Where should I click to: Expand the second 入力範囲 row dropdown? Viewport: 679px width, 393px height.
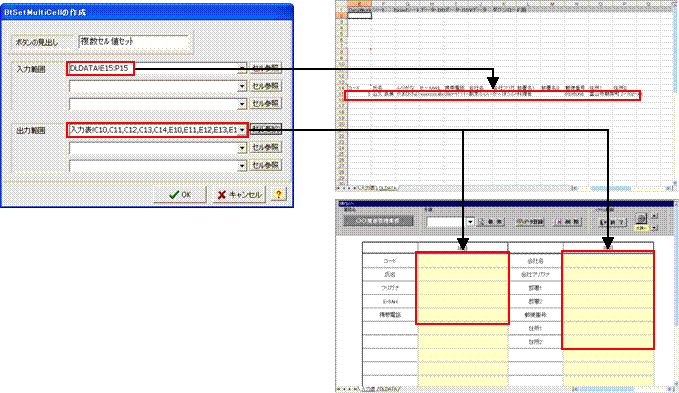pos(242,86)
